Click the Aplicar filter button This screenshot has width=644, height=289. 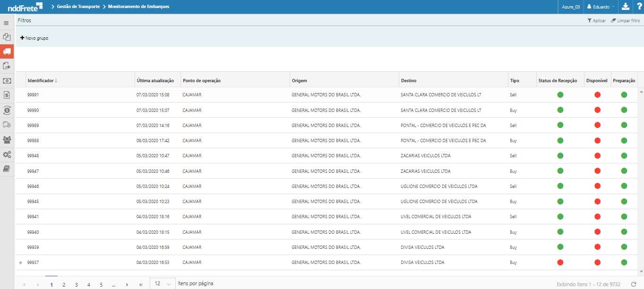[x=596, y=21]
